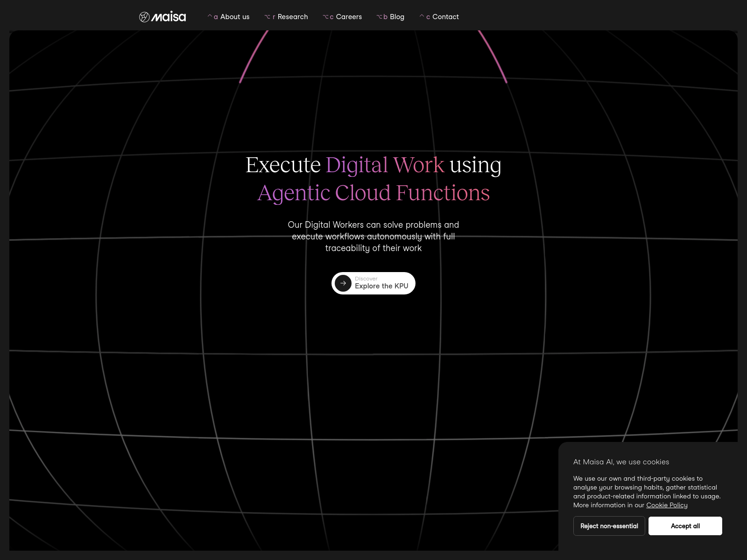Click the Agentic Cloud Functions heading text
The height and width of the screenshot is (560, 747).
(x=373, y=192)
